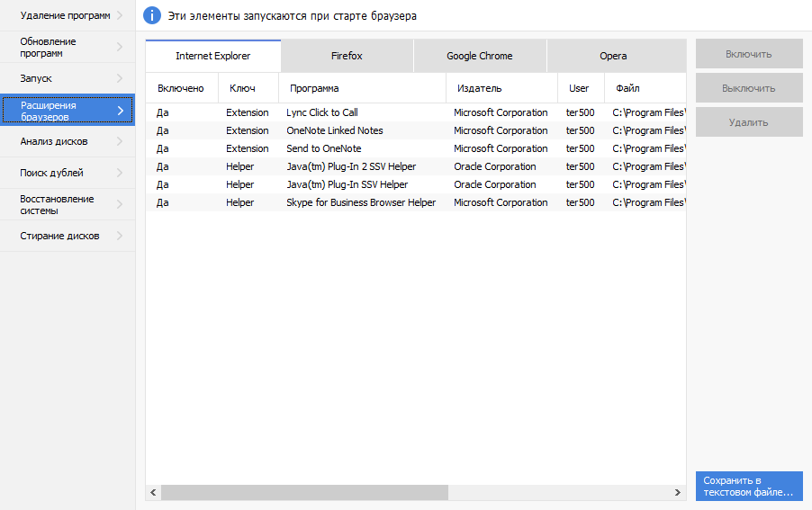Screen dimensions: 812x510
Task: Expand chevron next to Удаление программ
Action: point(120,15)
